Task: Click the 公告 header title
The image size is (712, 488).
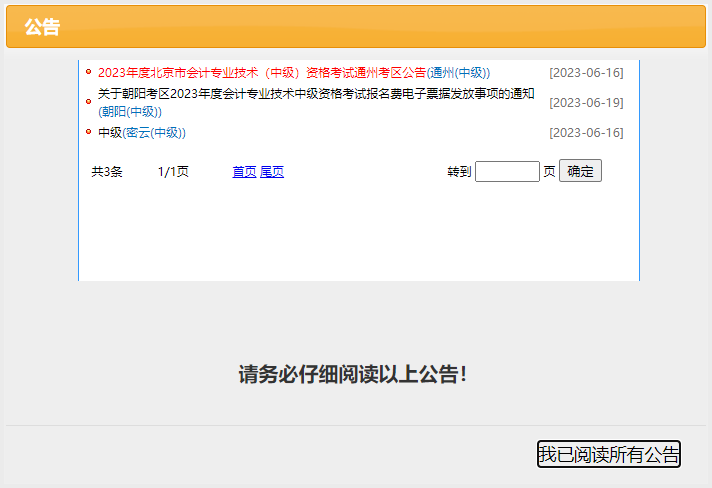Action: coord(42,27)
